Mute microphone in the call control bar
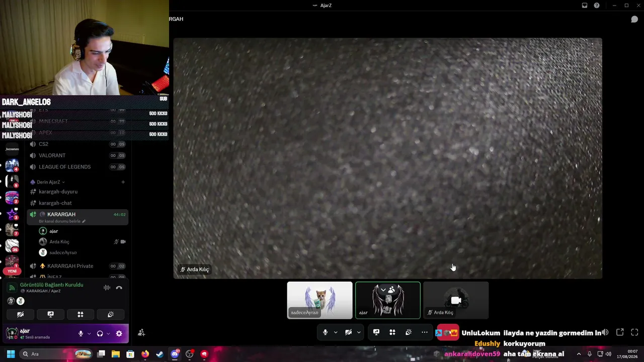This screenshot has height=362, width=644. pyautogui.click(x=325, y=332)
